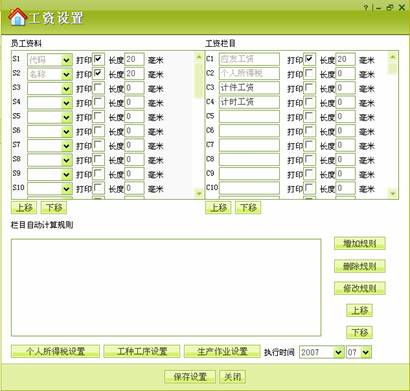Click inside the 栏目自动计算规则 list box
This screenshot has height=391, width=410.
point(166,287)
